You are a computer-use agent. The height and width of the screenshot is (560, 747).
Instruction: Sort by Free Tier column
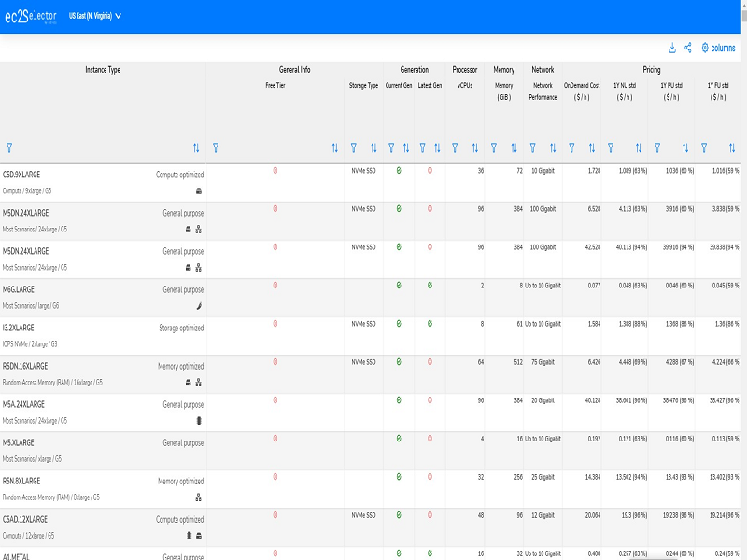coord(335,148)
